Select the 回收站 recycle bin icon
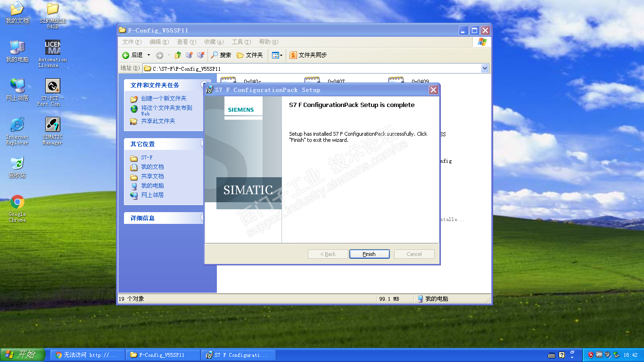The image size is (644, 362). [x=17, y=167]
